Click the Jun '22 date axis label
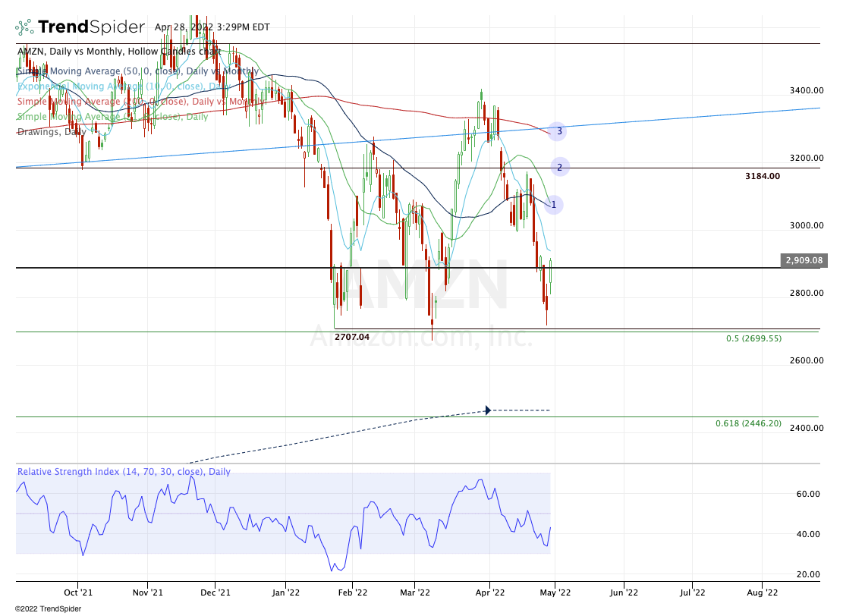The image size is (843, 616). [624, 592]
